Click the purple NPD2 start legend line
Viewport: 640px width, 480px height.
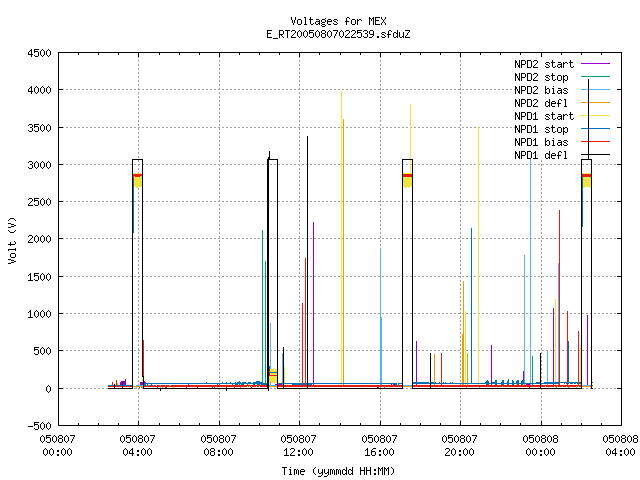coord(596,64)
